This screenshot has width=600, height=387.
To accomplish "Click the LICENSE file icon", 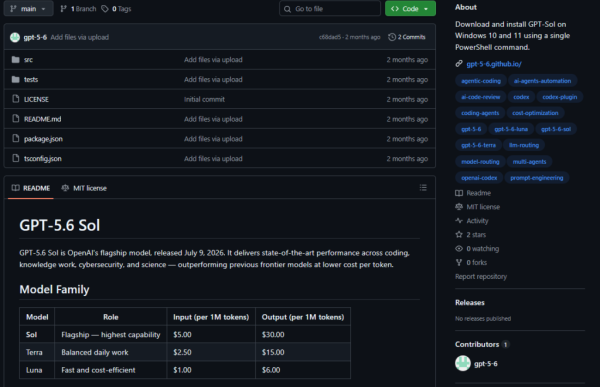I will (16, 99).
